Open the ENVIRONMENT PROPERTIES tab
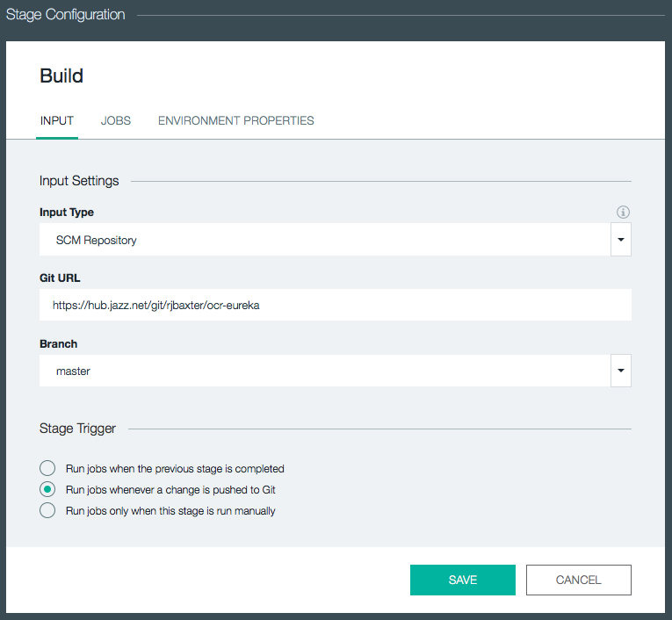672x620 pixels. 235,121
